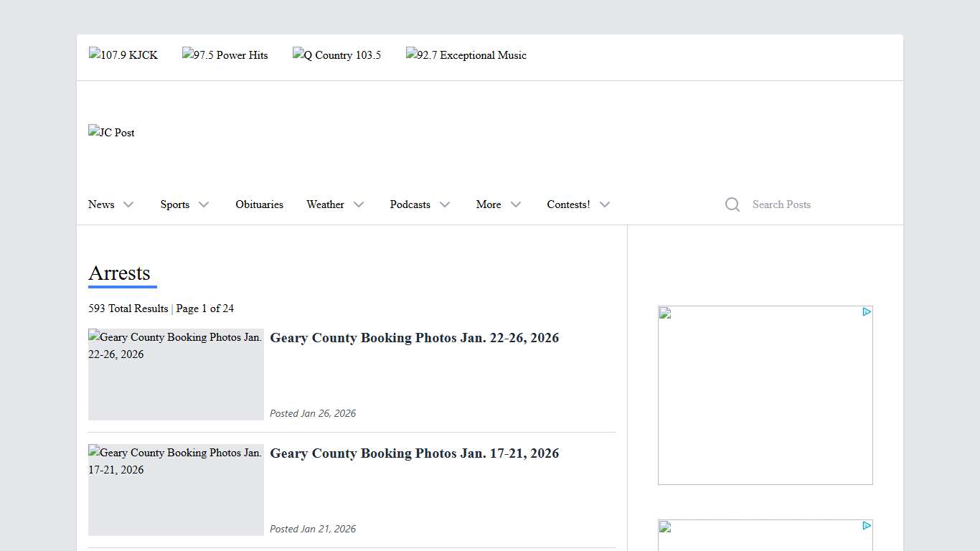This screenshot has height=551, width=980.
Task: Click the JC Post site logo
Action: click(x=112, y=133)
